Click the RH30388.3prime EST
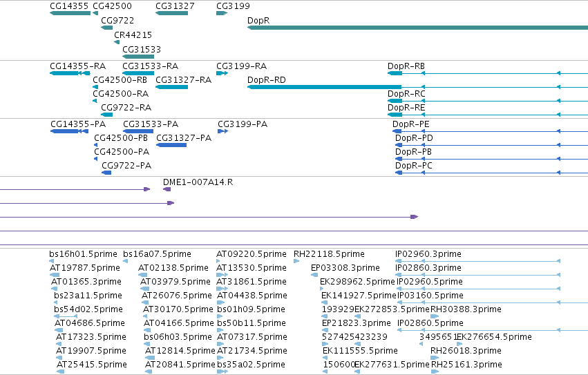This screenshot has width=588, height=375. [x=435, y=316]
